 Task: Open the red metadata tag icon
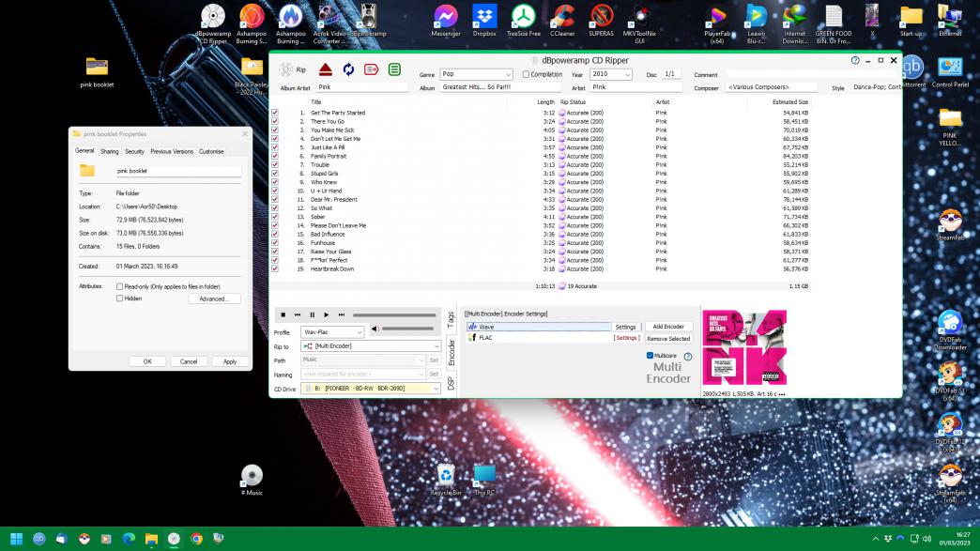click(372, 69)
